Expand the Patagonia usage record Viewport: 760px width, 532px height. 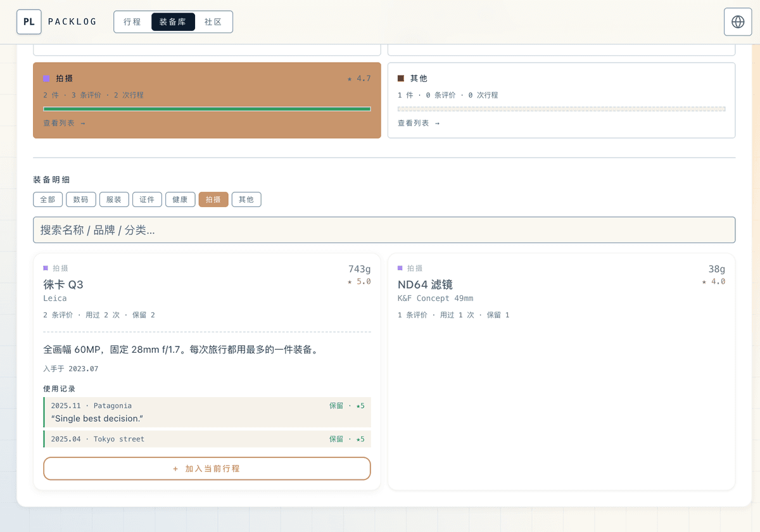pos(207,412)
